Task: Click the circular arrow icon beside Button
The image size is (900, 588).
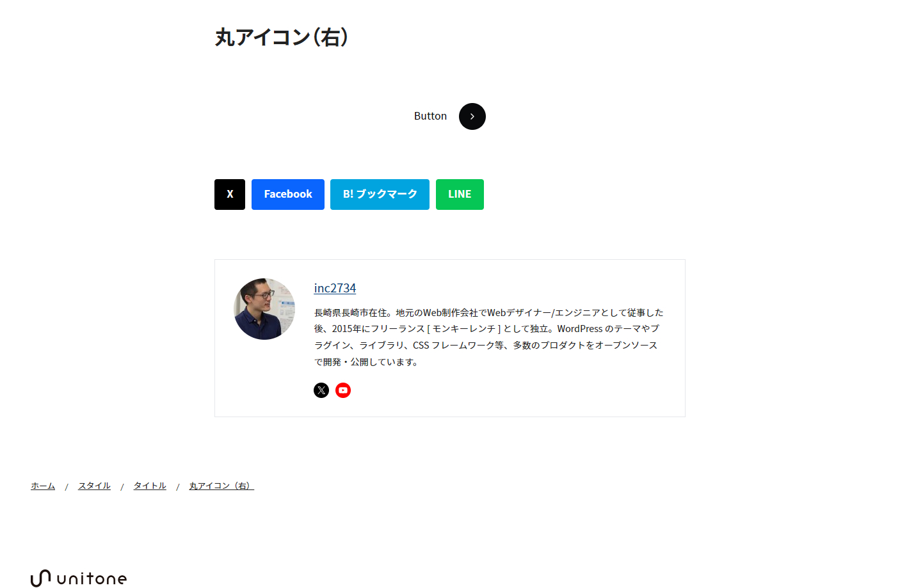Action: (472, 116)
